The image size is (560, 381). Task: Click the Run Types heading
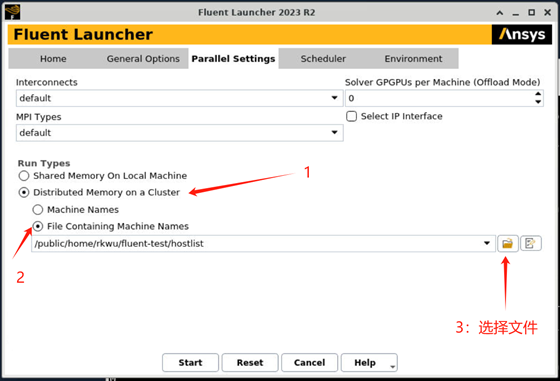point(44,163)
